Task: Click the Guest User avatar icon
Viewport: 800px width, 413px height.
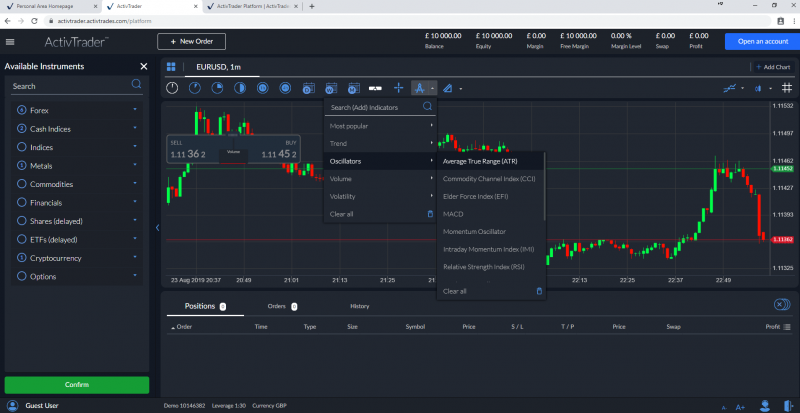Action: point(13,406)
